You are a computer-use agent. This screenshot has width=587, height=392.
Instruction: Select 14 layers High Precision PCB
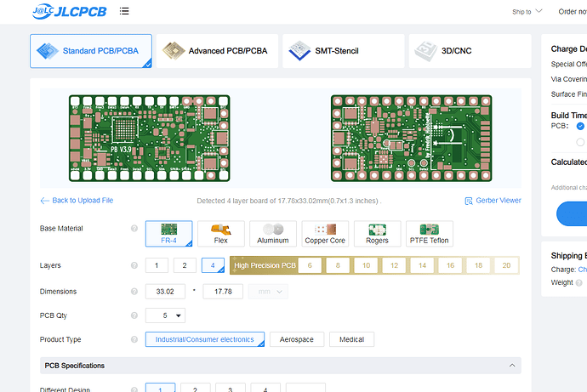point(422,265)
